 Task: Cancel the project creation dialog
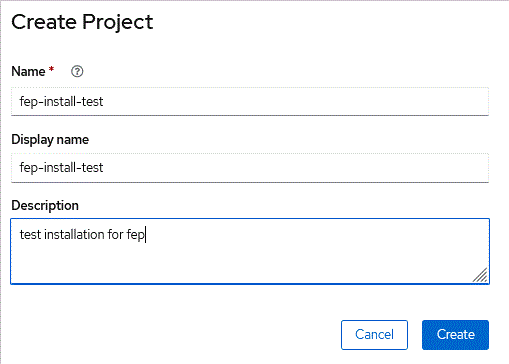click(x=374, y=335)
